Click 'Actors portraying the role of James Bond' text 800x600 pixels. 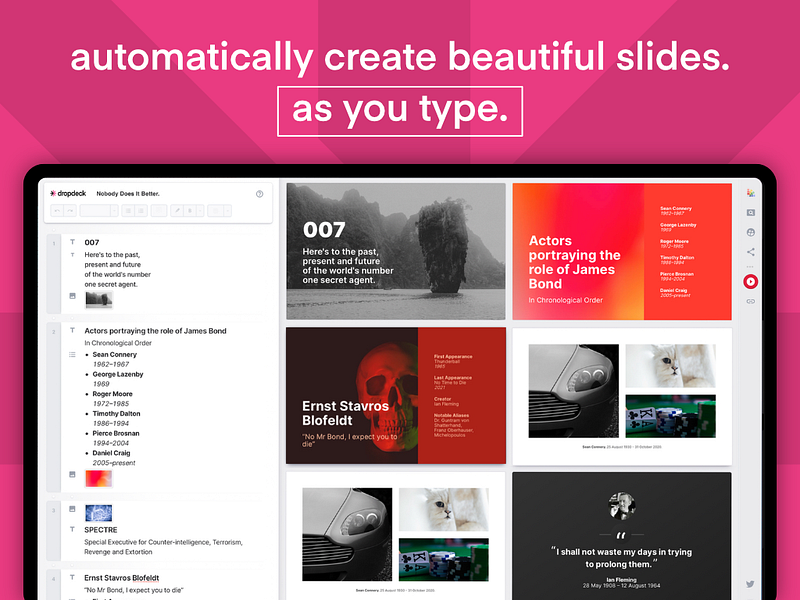[x=155, y=331]
